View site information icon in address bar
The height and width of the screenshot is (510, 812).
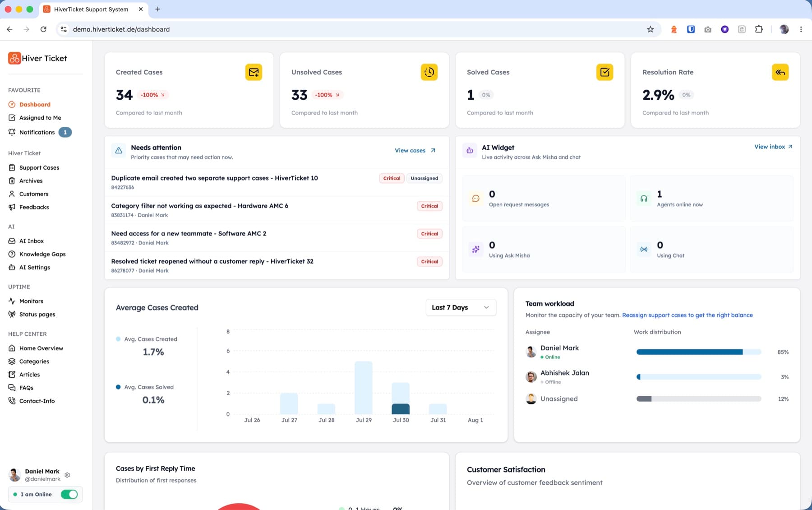click(x=64, y=29)
